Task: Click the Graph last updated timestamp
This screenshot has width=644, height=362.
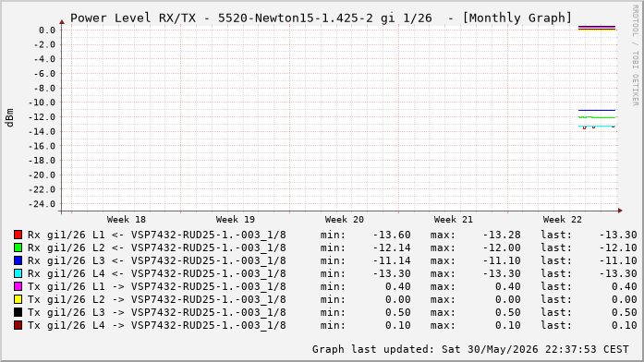Action: pyautogui.click(x=470, y=349)
